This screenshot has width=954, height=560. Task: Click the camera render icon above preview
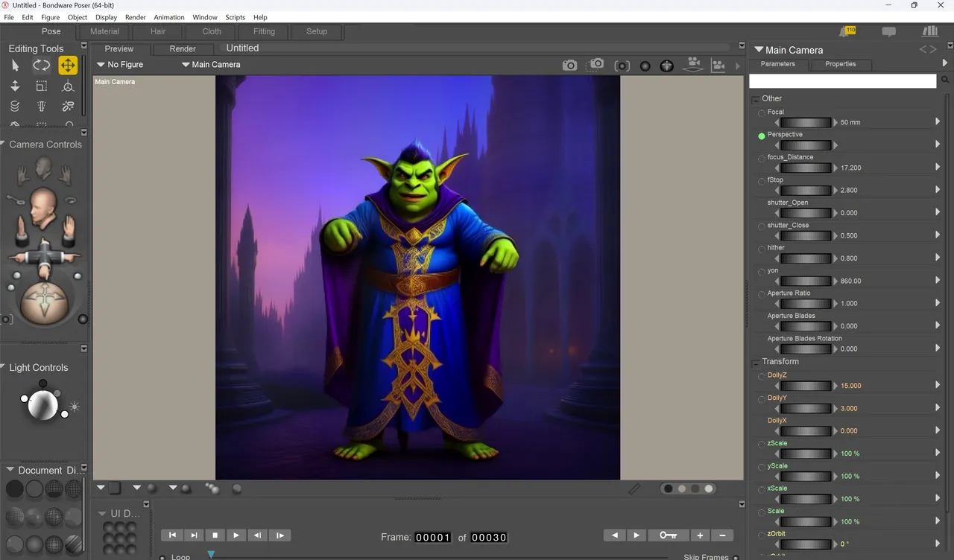point(569,66)
